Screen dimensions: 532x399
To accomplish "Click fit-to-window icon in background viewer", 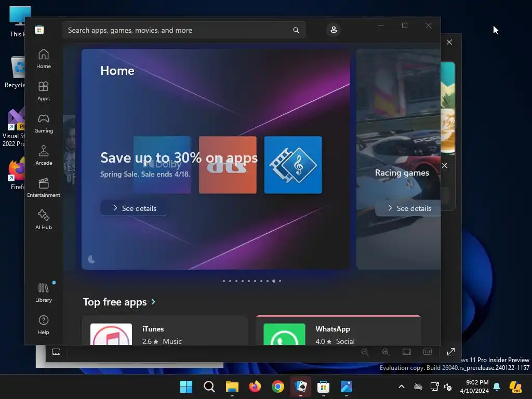I will click(407, 352).
